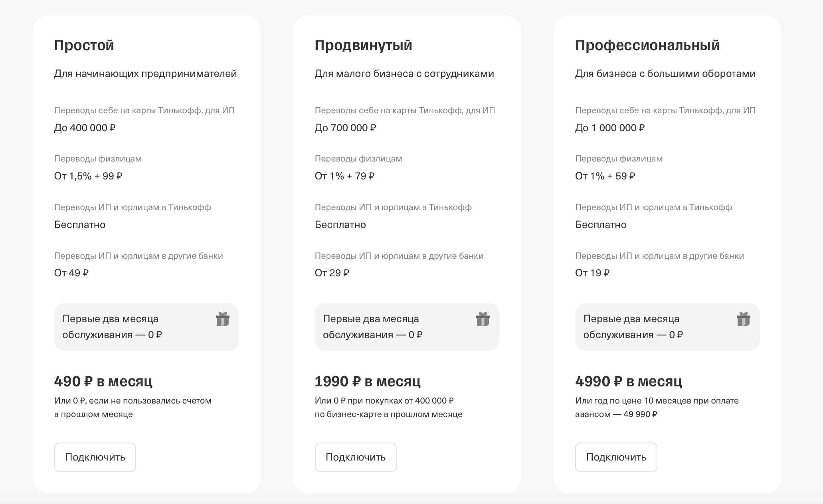Select the Продвинутый plan heading
The height and width of the screenshot is (504, 823).
pos(363,45)
